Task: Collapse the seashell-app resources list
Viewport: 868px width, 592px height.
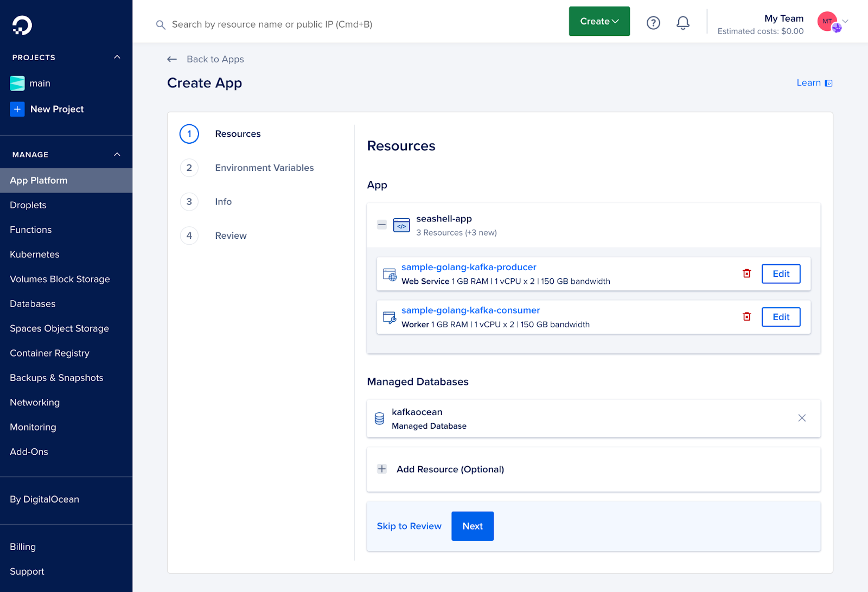Action: tap(382, 224)
